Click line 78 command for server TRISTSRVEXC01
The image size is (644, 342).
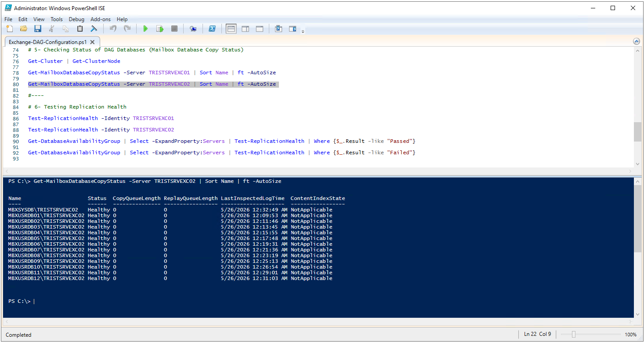[152, 73]
